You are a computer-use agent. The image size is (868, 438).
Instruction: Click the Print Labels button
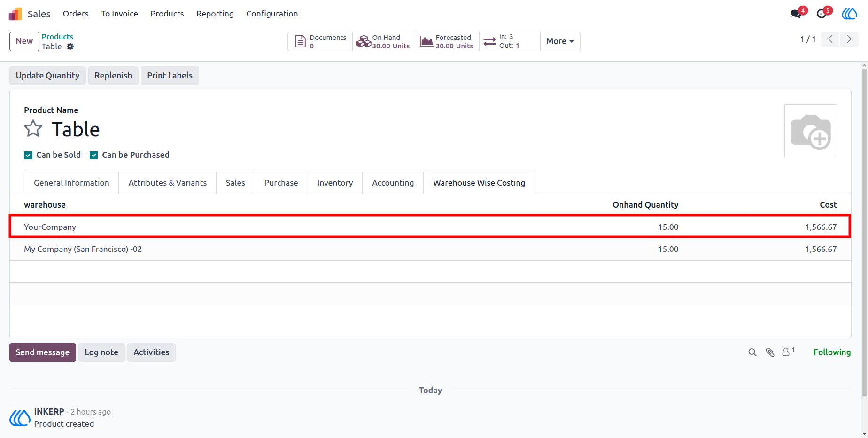click(x=170, y=76)
